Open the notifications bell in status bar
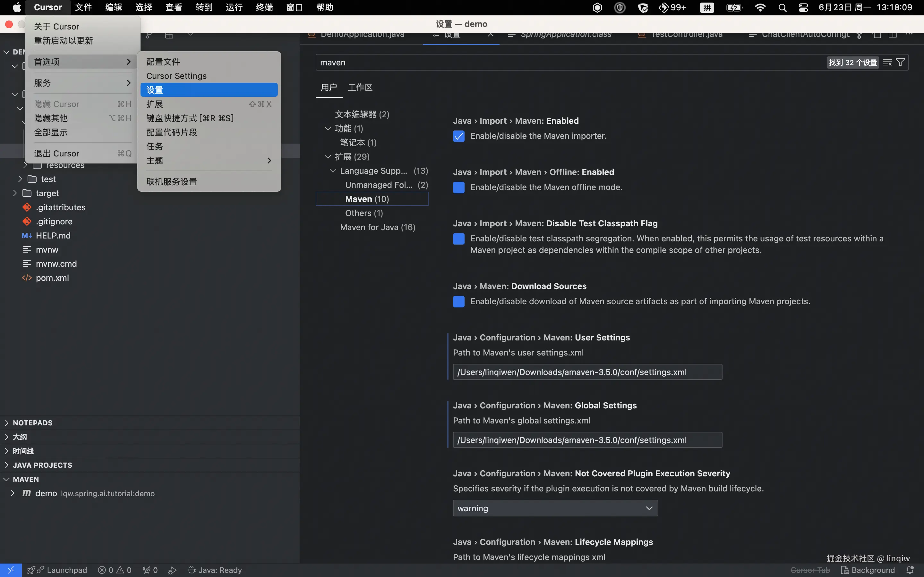The width and height of the screenshot is (924, 577). pyautogui.click(x=910, y=570)
